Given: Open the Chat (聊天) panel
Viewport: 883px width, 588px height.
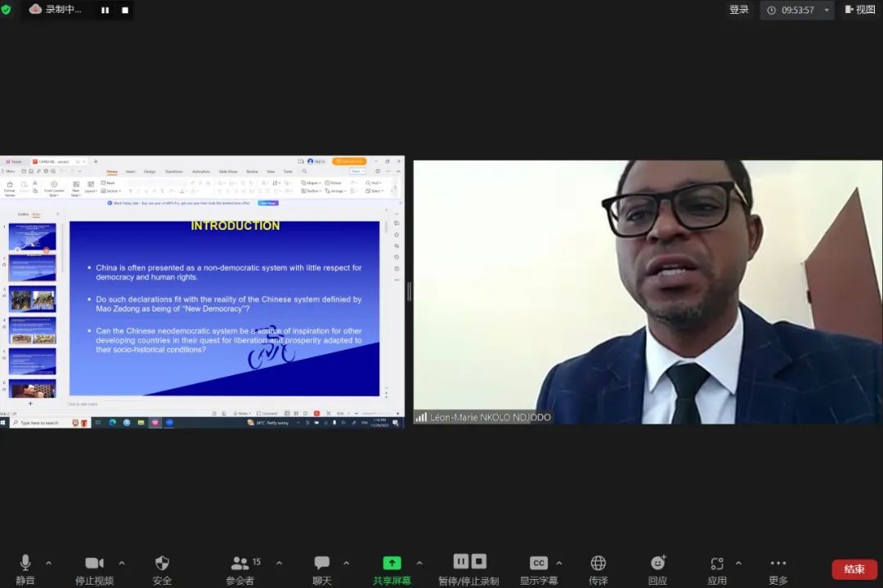Looking at the screenshot, I should 322,563.
